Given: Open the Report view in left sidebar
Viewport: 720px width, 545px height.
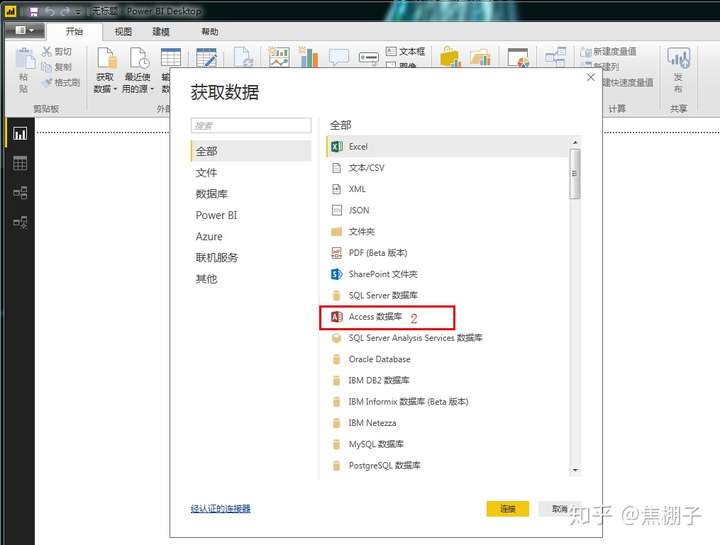Looking at the screenshot, I should pos(20,134).
